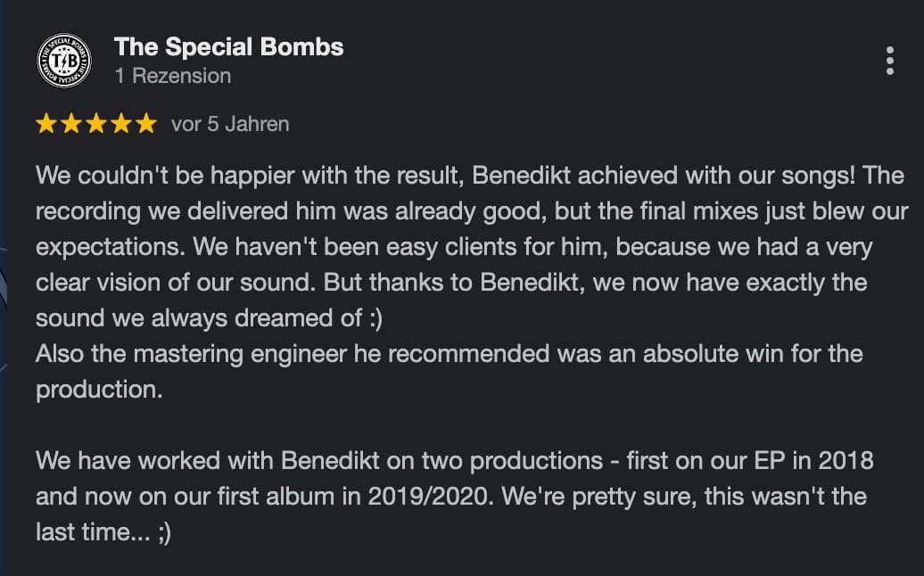The width and height of the screenshot is (924, 576).
Task: Click the line starting "Also the mastering engineer"
Action: pos(449,354)
